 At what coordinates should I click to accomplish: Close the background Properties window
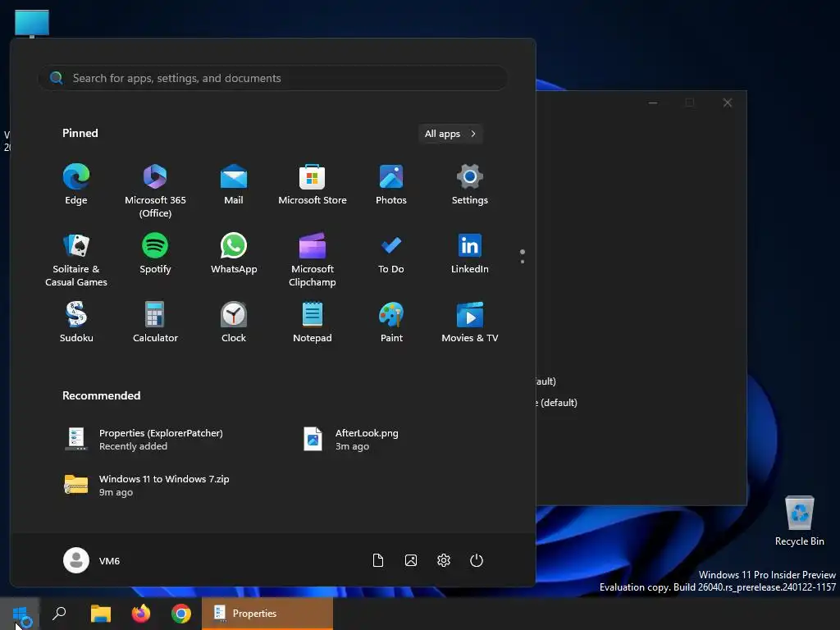coord(727,103)
